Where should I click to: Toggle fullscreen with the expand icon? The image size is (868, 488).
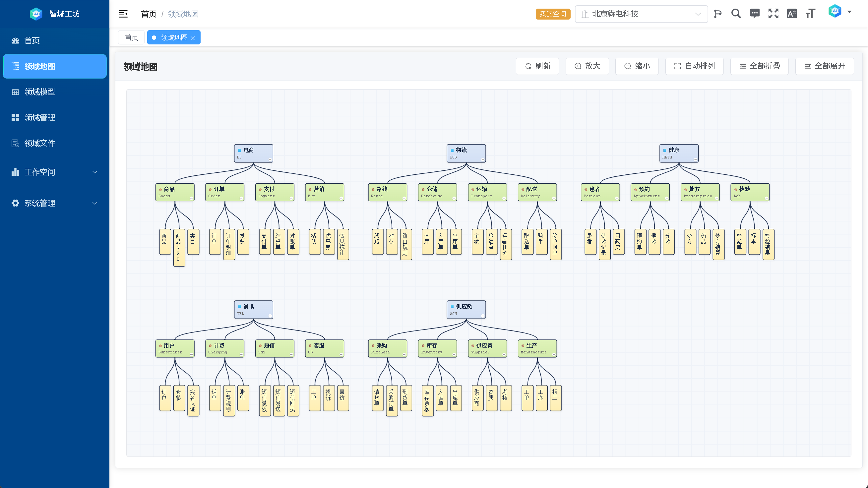(773, 14)
